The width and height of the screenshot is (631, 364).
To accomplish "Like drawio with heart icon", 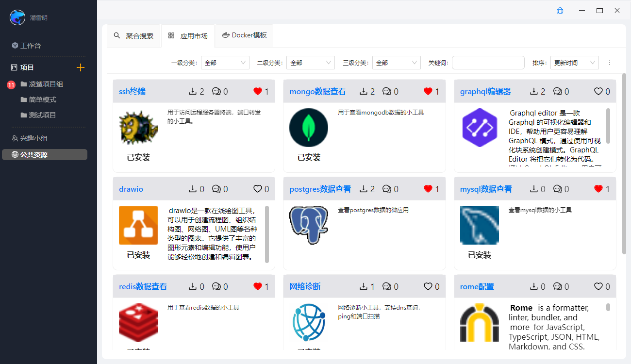I will 257,189.
